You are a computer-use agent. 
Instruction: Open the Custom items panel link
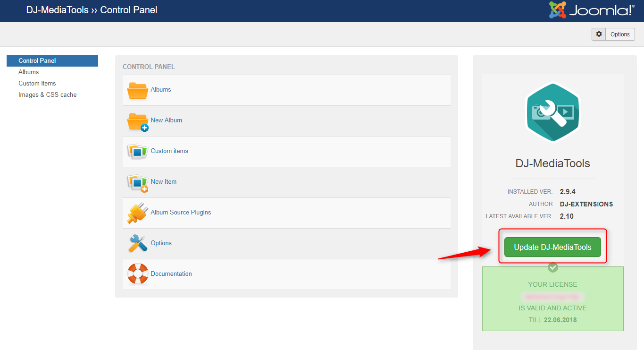pos(169,151)
